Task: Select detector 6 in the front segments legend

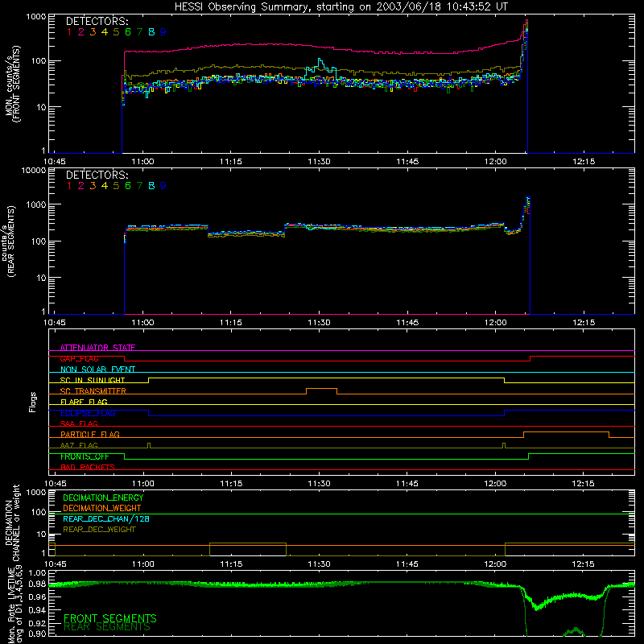Action: pyautogui.click(x=128, y=31)
